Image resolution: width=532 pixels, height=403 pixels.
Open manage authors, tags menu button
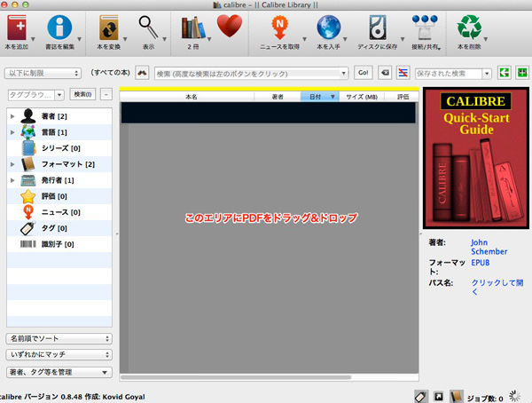click(x=59, y=372)
